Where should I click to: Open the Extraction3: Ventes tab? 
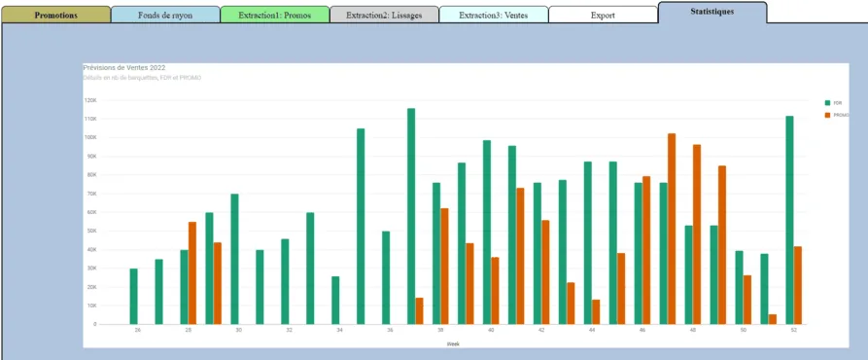coord(493,15)
